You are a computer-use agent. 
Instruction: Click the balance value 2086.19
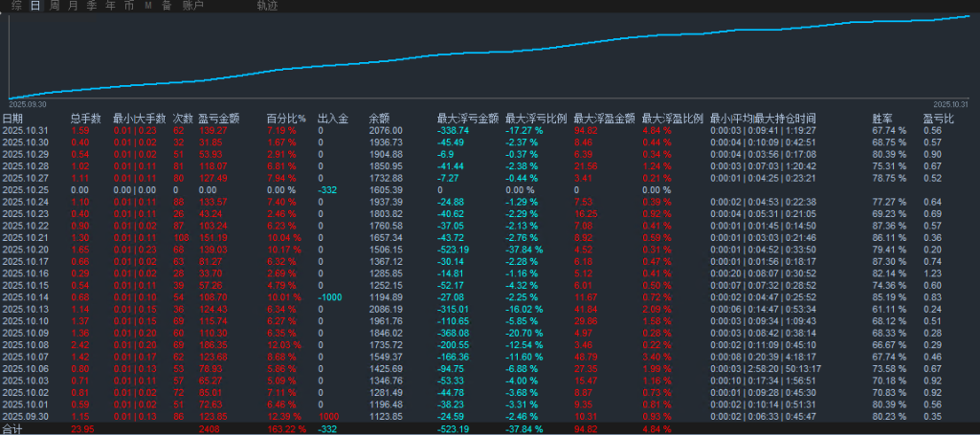(x=386, y=308)
